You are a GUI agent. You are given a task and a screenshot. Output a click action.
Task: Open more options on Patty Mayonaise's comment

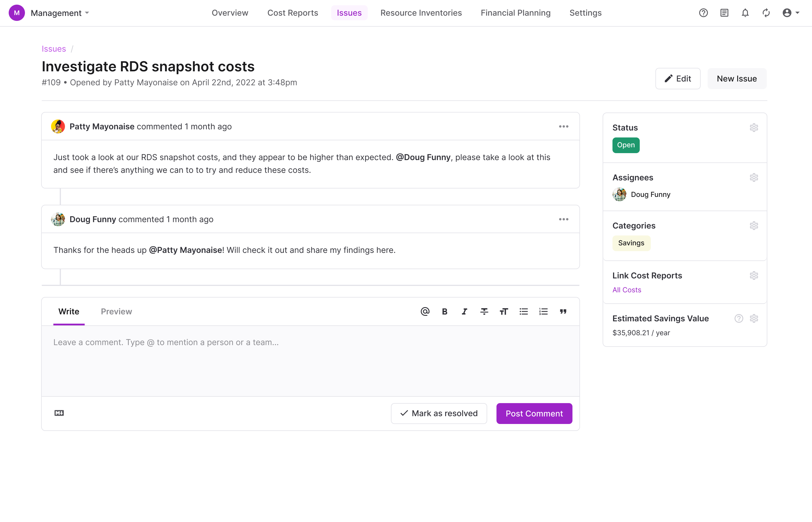click(563, 126)
